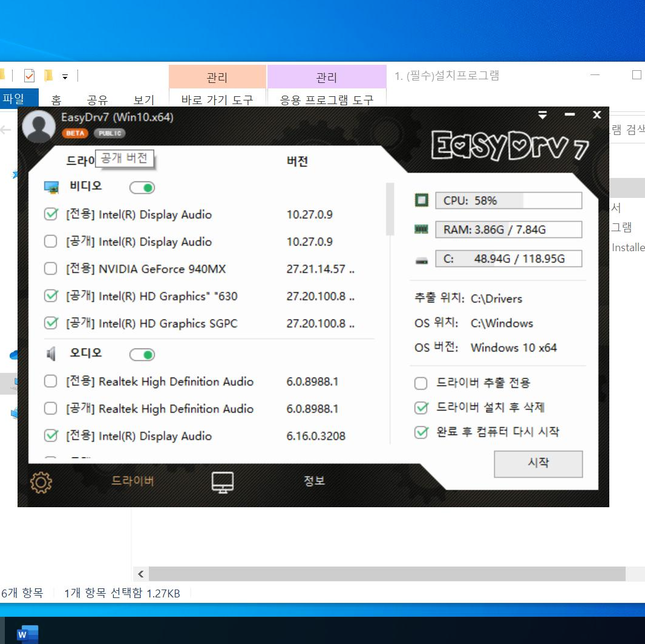Click the disk drive C icon

(x=421, y=260)
